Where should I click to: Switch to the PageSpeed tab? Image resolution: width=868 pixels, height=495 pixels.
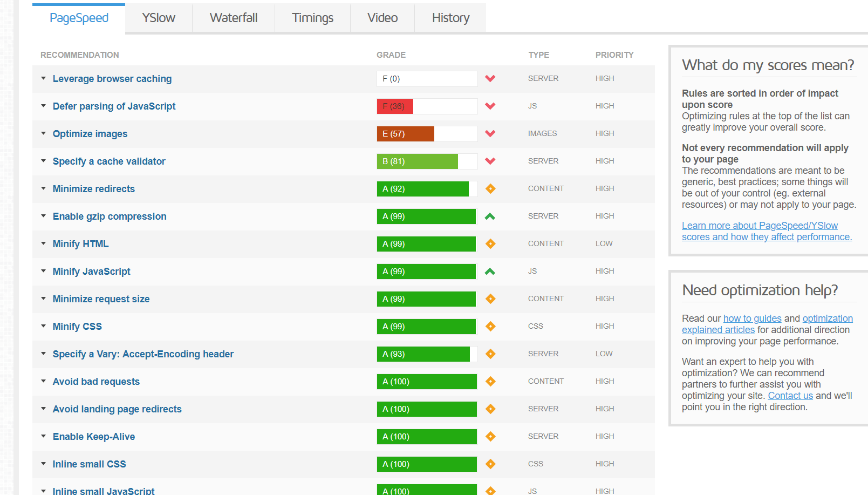click(79, 18)
